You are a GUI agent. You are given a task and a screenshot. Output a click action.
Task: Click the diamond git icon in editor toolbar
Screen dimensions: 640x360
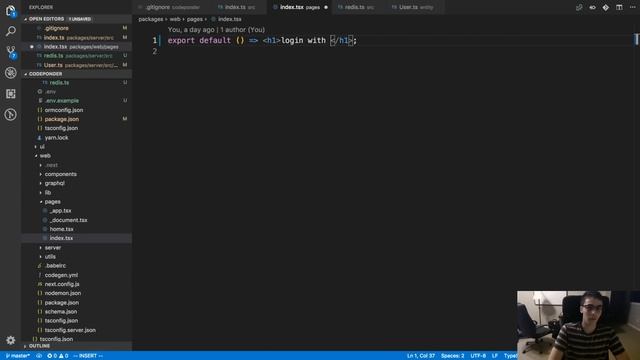[606, 7]
